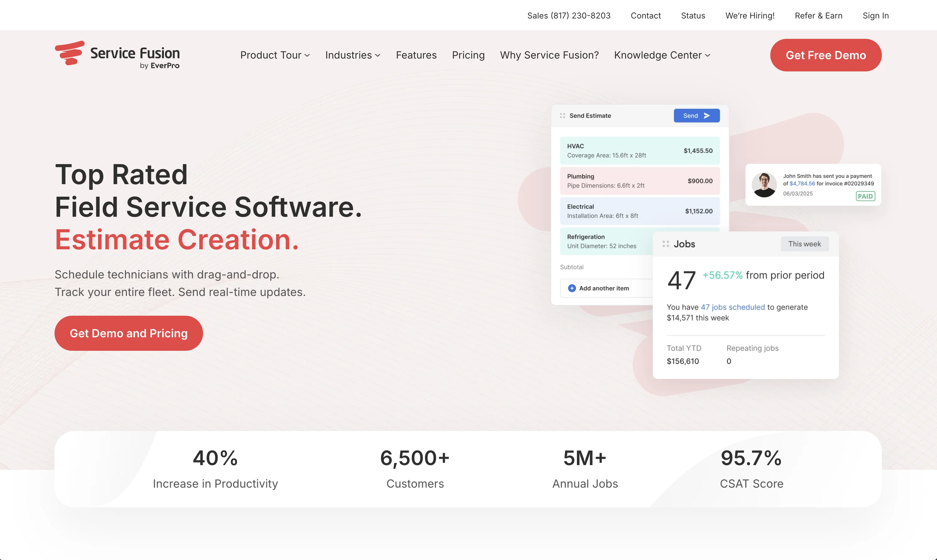937x560 pixels.
Task: Select the Plumbing estimate line item
Action: (x=640, y=181)
